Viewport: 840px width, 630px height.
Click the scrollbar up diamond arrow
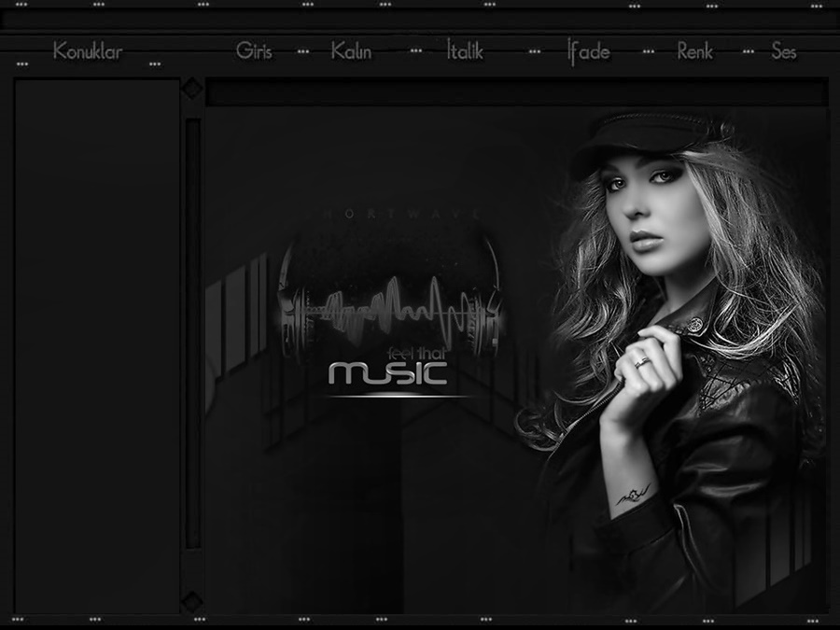tap(192, 89)
